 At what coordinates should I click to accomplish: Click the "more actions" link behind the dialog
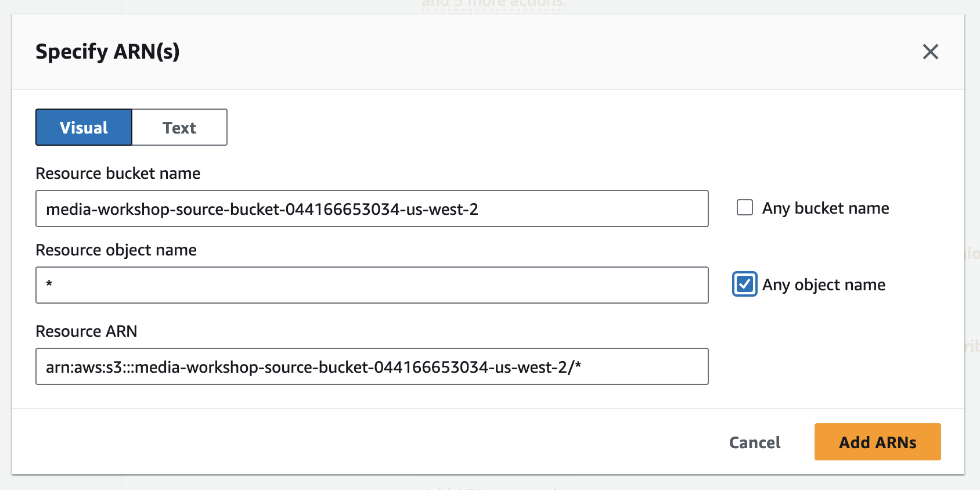click(x=493, y=3)
